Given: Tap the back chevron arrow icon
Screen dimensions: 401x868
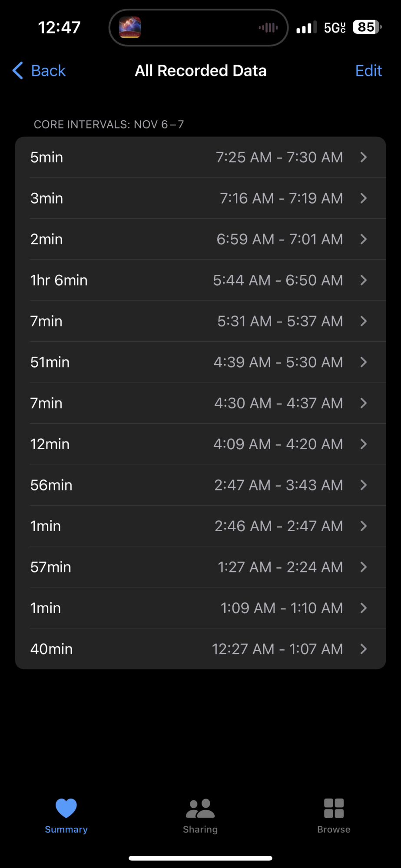Looking at the screenshot, I should (x=18, y=71).
